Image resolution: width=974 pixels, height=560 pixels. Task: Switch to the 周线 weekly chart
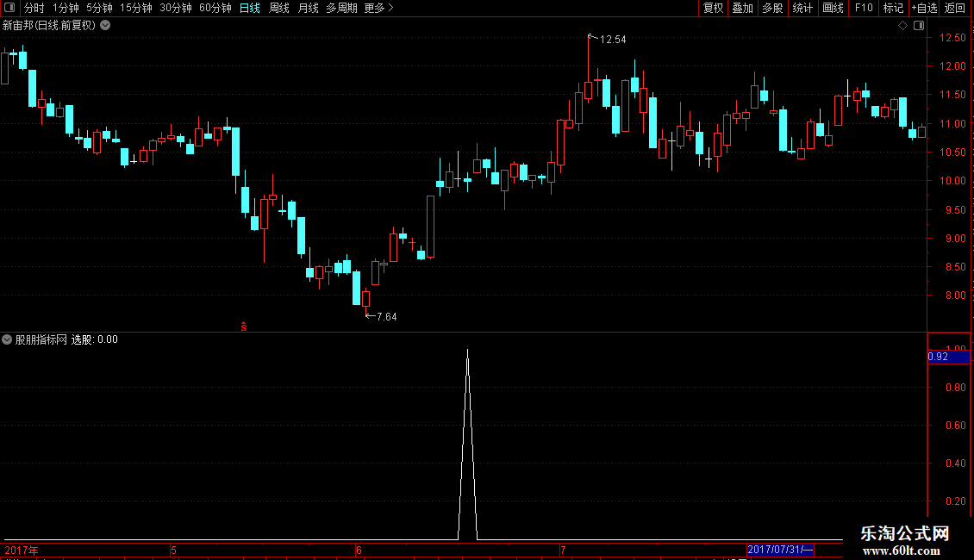click(279, 8)
